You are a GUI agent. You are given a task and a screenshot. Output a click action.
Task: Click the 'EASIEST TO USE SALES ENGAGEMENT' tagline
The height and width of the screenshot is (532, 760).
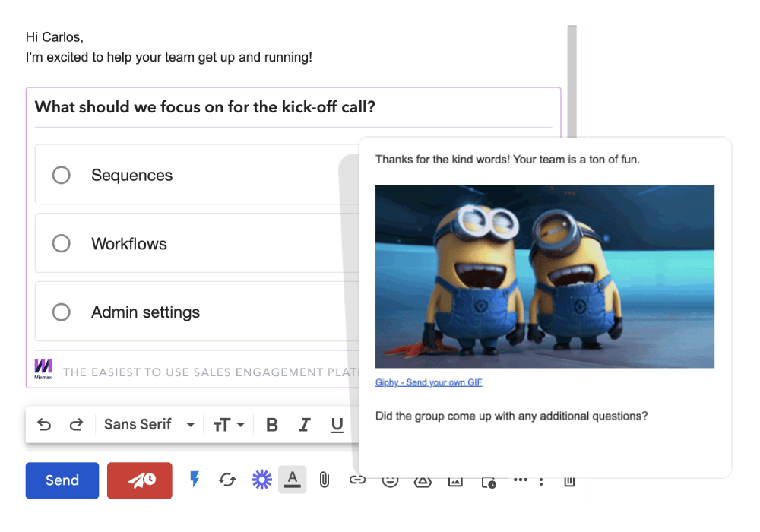click(211, 372)
